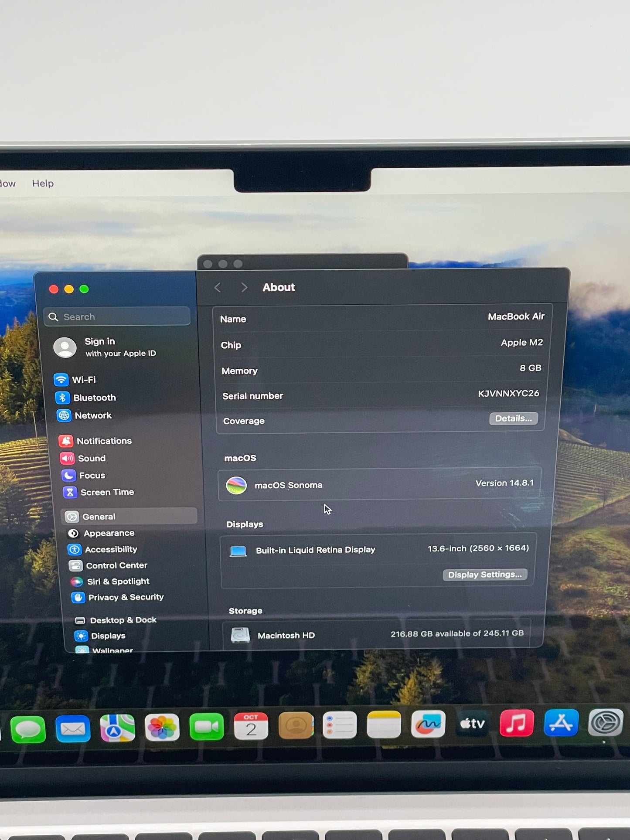Go to the Accessibility pane
This screenshot has width=630, height=840.
click(102, 549)
